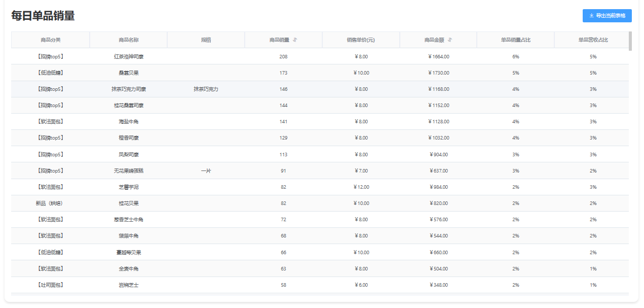This screenshot has width=644, height=308.
Task: Click the sort icon beside 商品销量
Action: 295,40
